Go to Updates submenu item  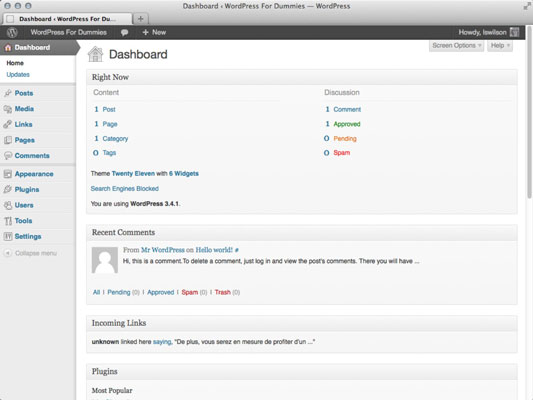[x=18, y=74]
